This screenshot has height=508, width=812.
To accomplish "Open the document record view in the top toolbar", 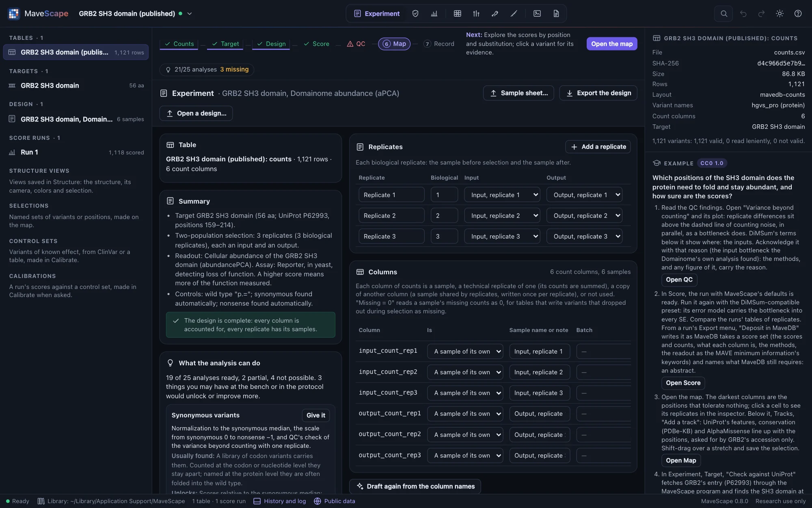I will [556, 13].
